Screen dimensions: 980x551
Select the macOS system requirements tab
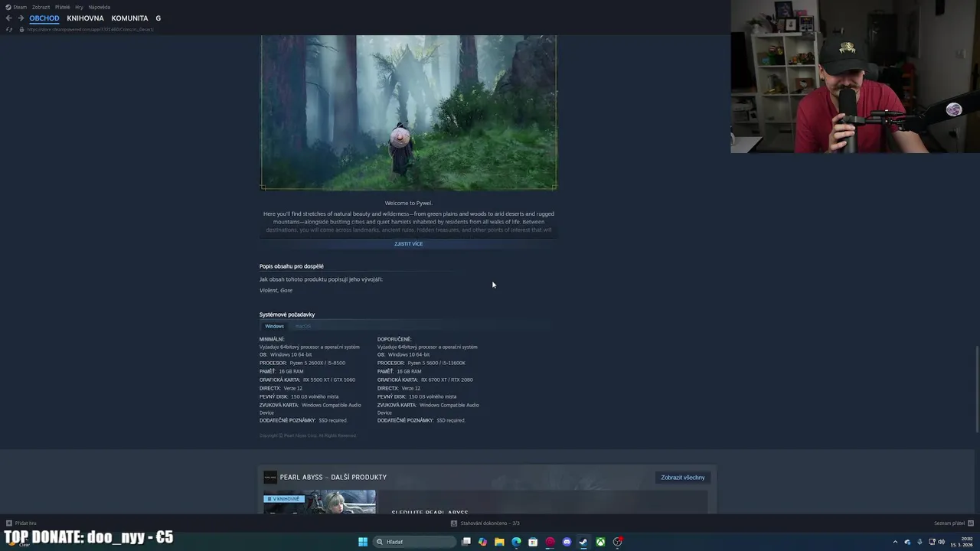303,326
